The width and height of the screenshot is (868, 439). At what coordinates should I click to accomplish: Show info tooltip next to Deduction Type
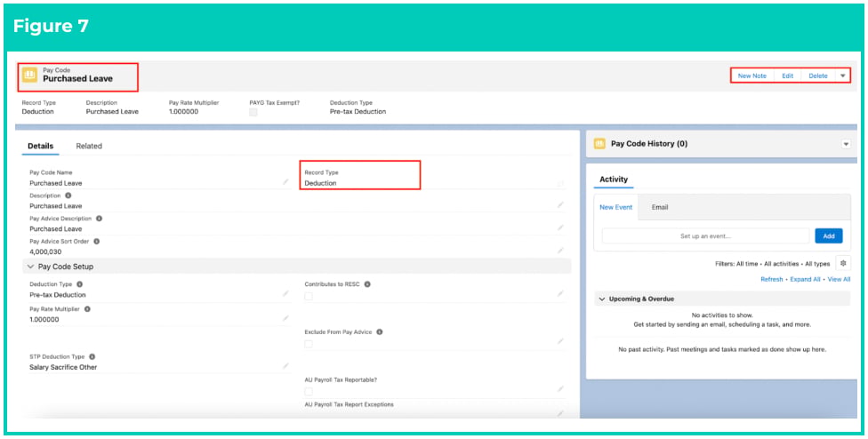80,284
